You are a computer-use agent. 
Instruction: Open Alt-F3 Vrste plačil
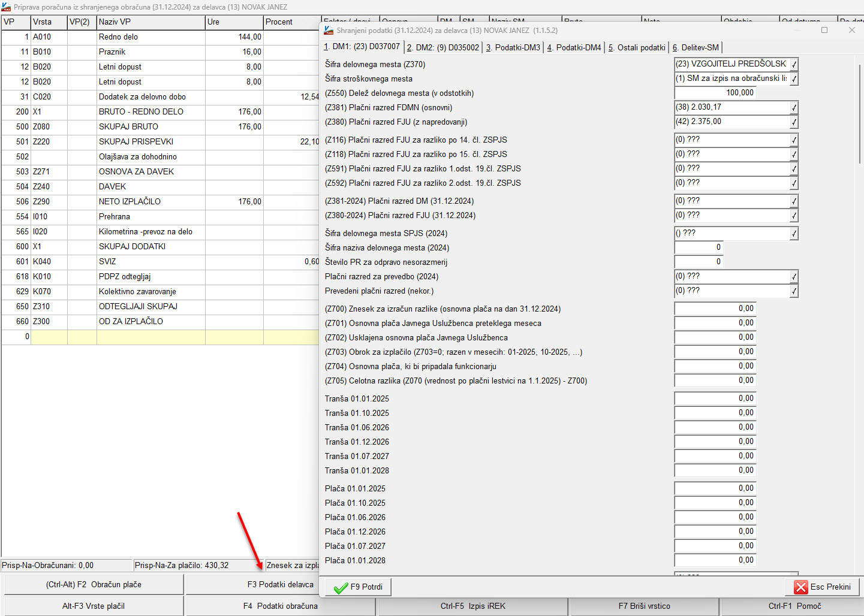(x=94, y=606)
